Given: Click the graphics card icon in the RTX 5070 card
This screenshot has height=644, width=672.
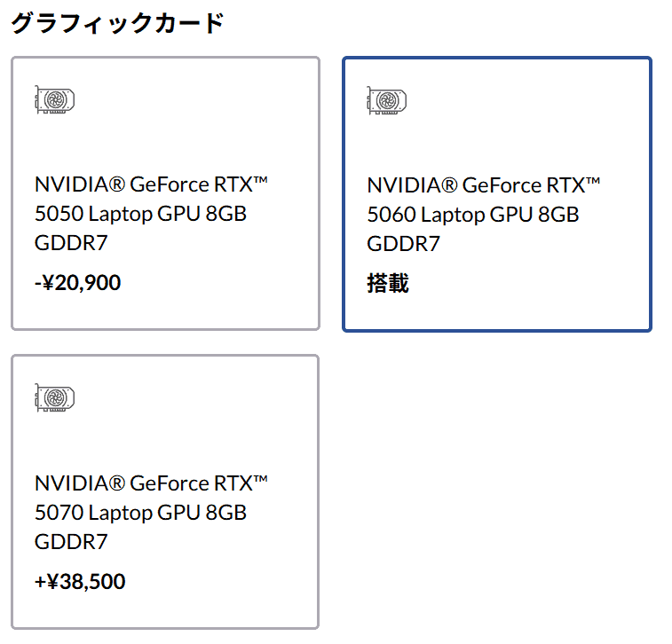Looking at the screenshot, I should [54, 397].
